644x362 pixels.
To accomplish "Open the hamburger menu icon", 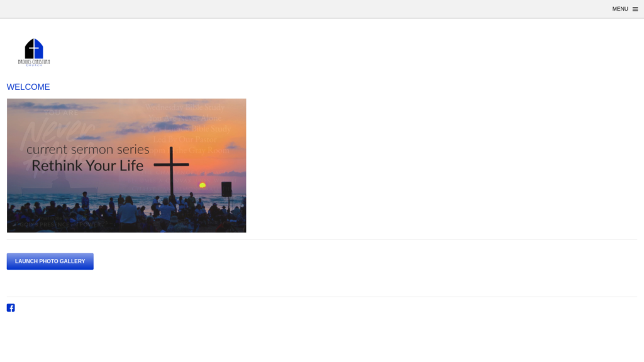I will [x=635, y=9].
